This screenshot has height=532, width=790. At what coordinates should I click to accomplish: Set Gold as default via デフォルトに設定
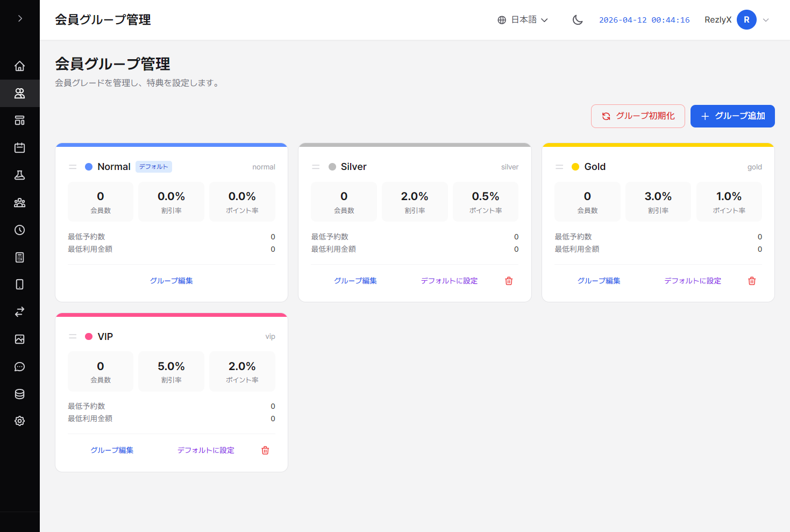(693, 281)
